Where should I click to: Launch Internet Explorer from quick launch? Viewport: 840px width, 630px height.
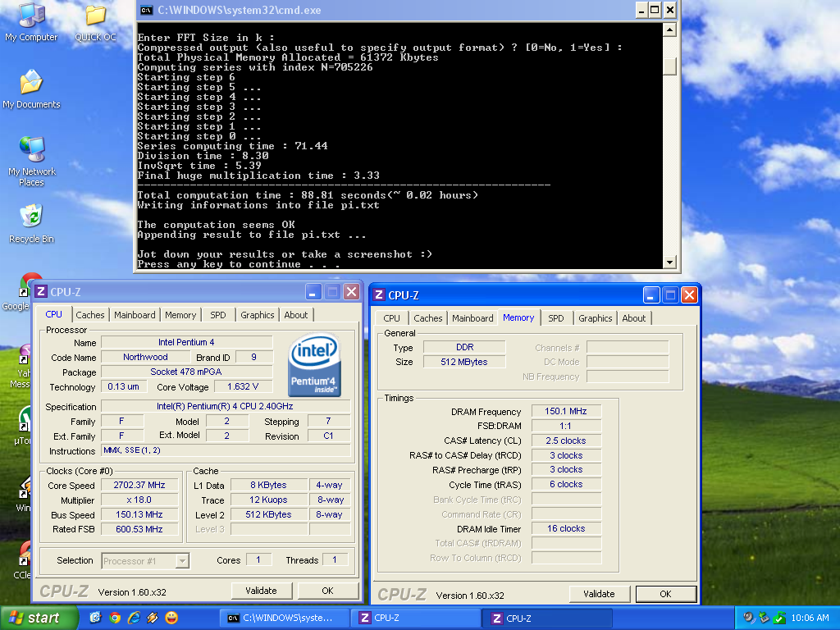click(134, 618)
